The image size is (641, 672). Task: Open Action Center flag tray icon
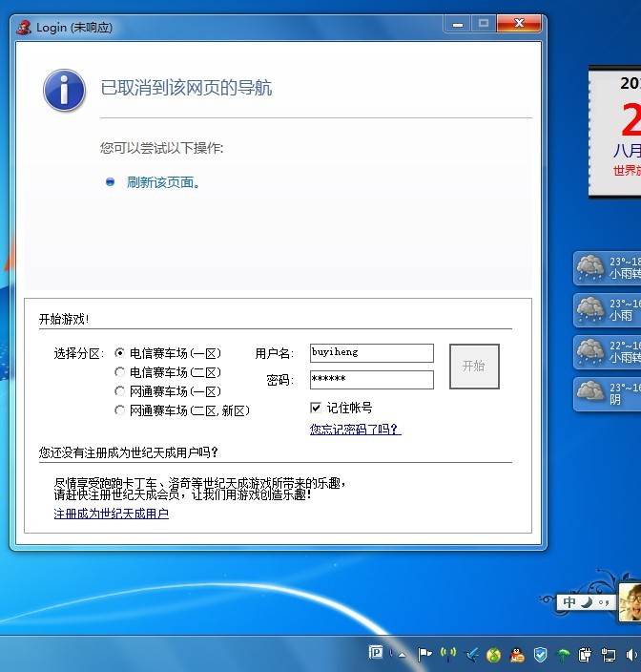pyautogui.click(x=424, y=654)
